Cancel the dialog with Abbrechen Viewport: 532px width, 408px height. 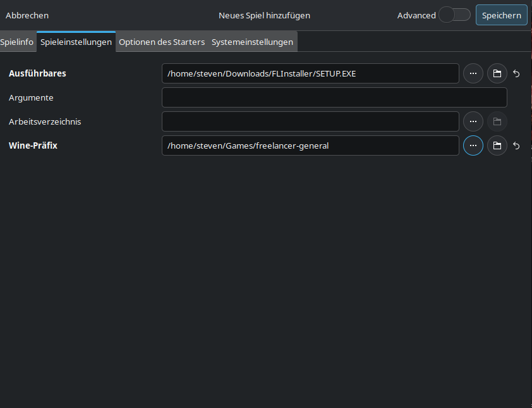[x=27, y=15]
